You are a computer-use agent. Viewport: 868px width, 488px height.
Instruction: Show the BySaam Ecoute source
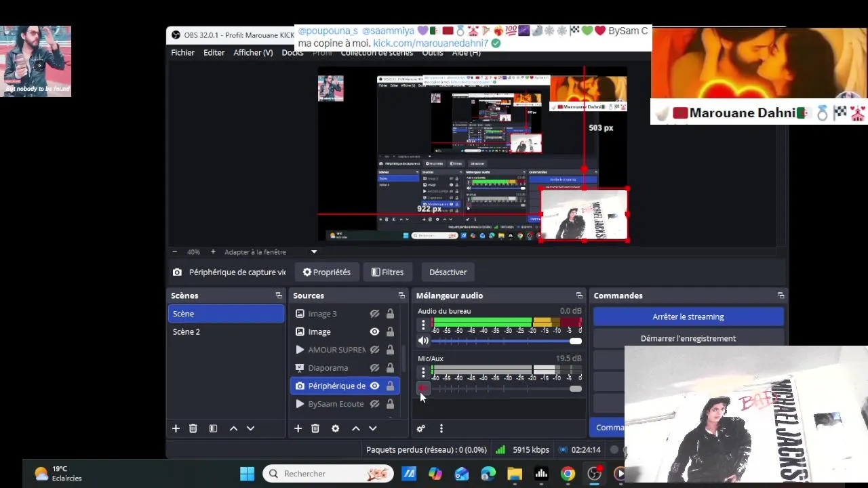point(374,404)
